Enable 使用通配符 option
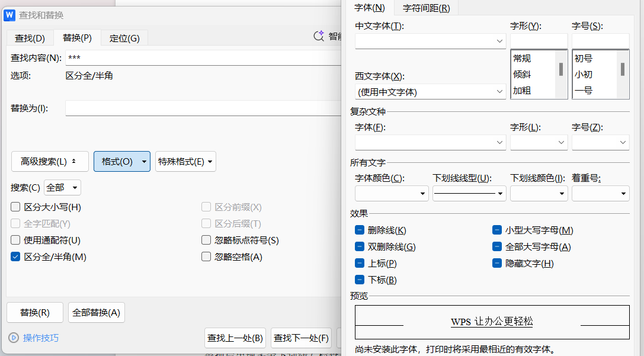 tap(15, 240)
